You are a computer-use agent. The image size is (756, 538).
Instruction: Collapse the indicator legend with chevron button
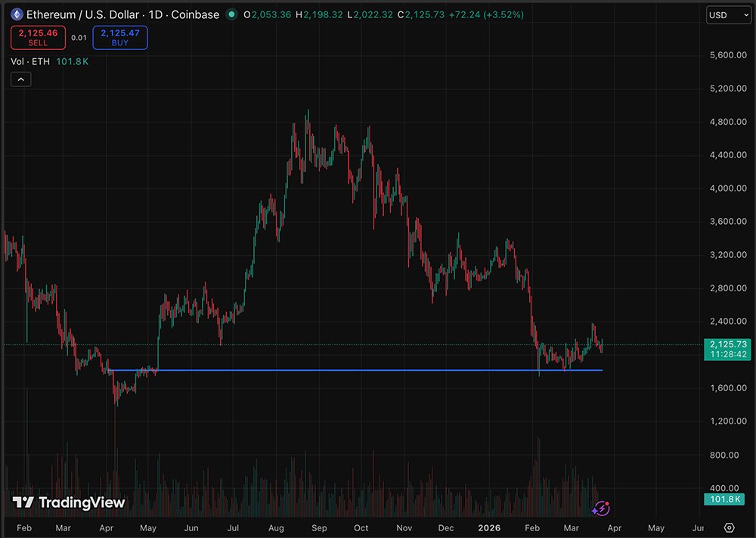[20, 79]
